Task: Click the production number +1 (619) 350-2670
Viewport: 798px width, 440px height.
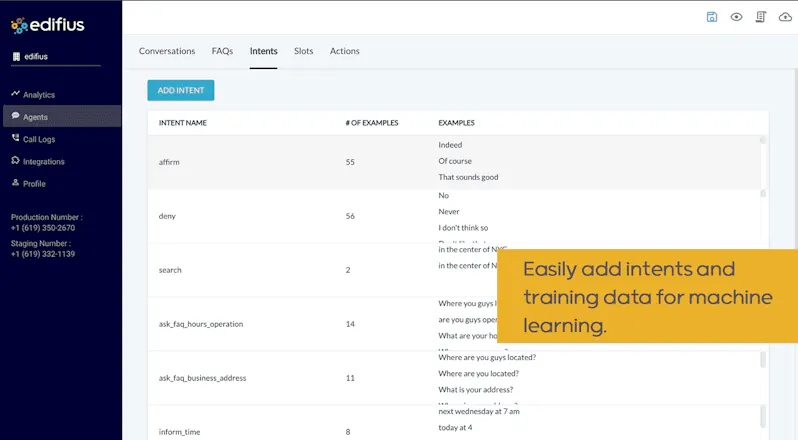Action: (x=43, y=228)
